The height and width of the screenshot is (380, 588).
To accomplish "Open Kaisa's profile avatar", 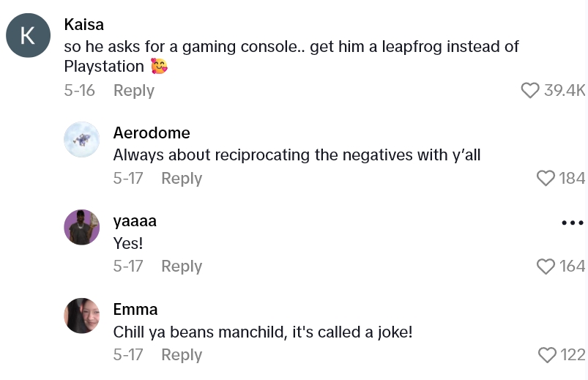I will (x=28, y=35).
